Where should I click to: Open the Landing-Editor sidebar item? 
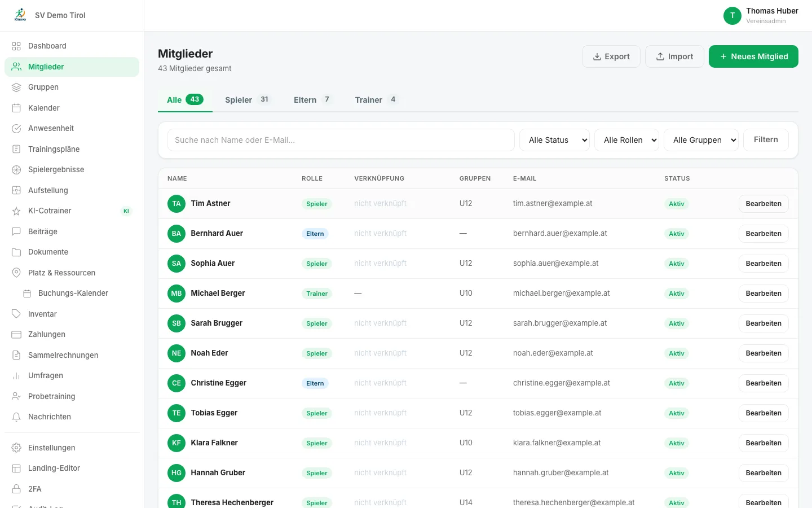click(x=72, y=468)
